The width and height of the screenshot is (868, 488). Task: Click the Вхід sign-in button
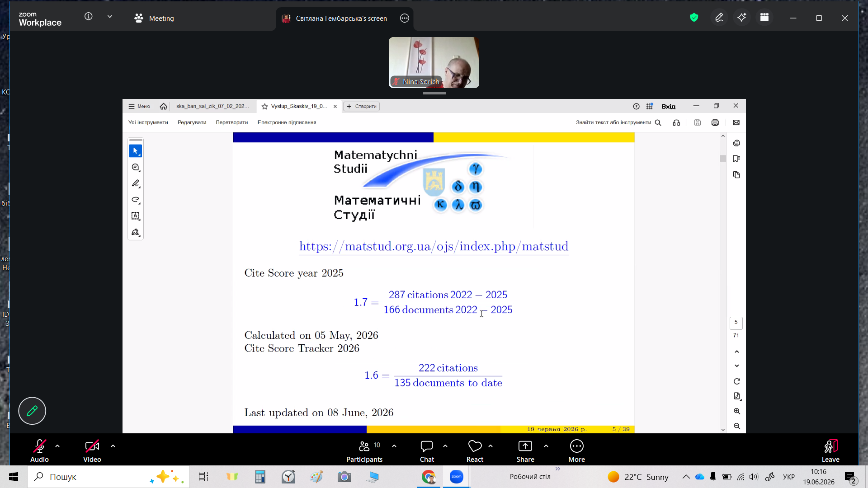[668, 106]
